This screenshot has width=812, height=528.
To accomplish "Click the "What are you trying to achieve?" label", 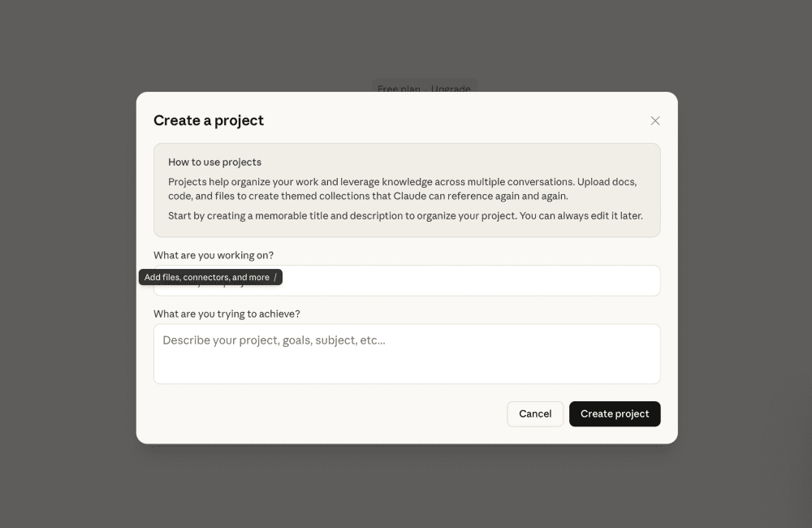I will pos(227,314).
